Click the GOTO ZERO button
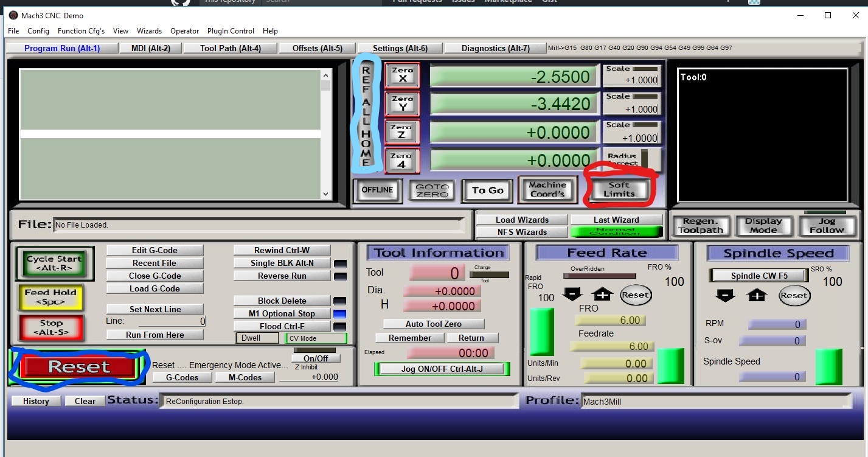 click(432, 190)
